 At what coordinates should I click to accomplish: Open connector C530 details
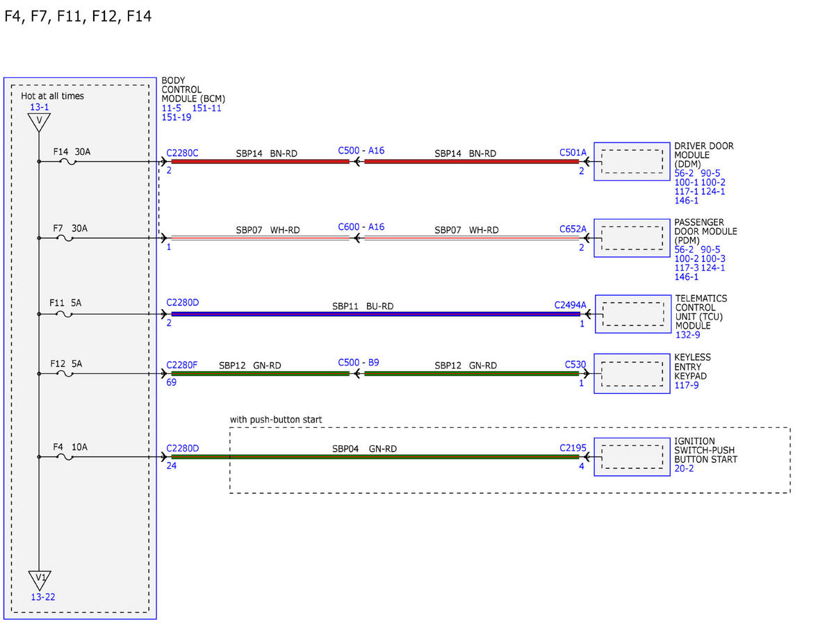tap(575, 363)
